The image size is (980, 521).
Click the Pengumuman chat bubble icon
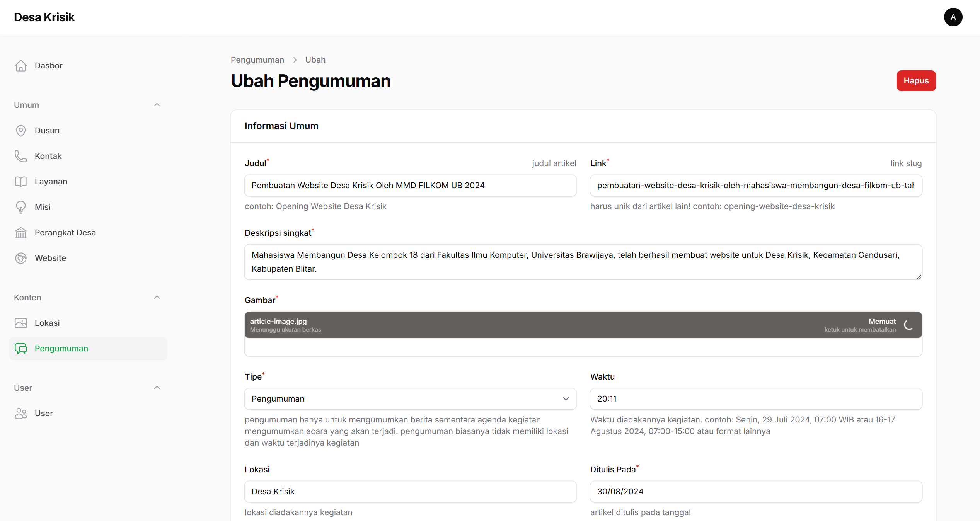click(x=21, y=349)
